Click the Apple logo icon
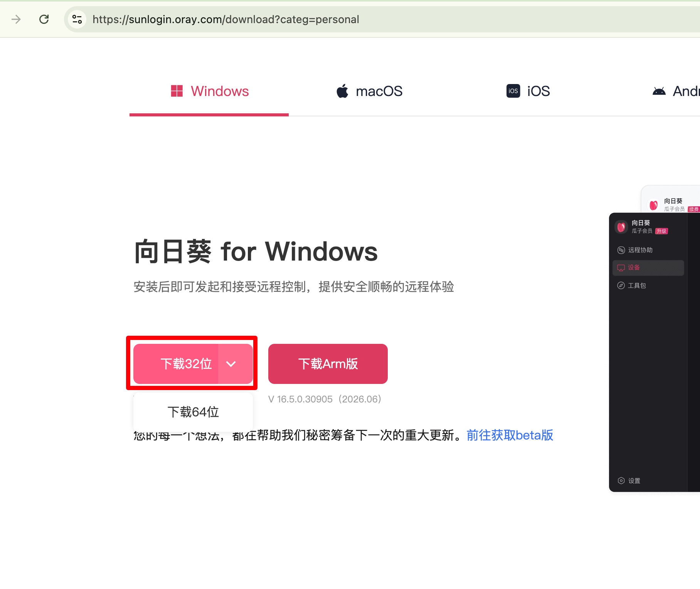Image resolution: width=700 pixels, height=589 pixels. coord(342,91)
